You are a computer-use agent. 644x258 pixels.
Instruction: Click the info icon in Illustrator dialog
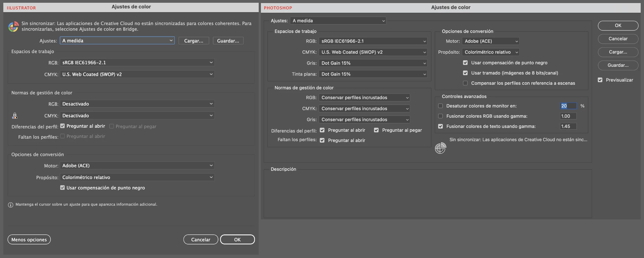coord(11,205)
